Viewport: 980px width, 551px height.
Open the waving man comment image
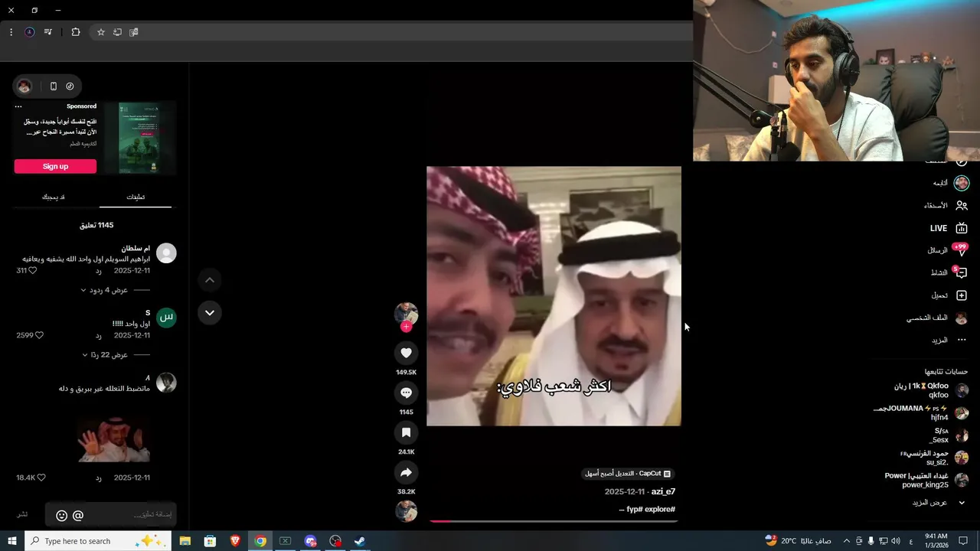(114, 439)
